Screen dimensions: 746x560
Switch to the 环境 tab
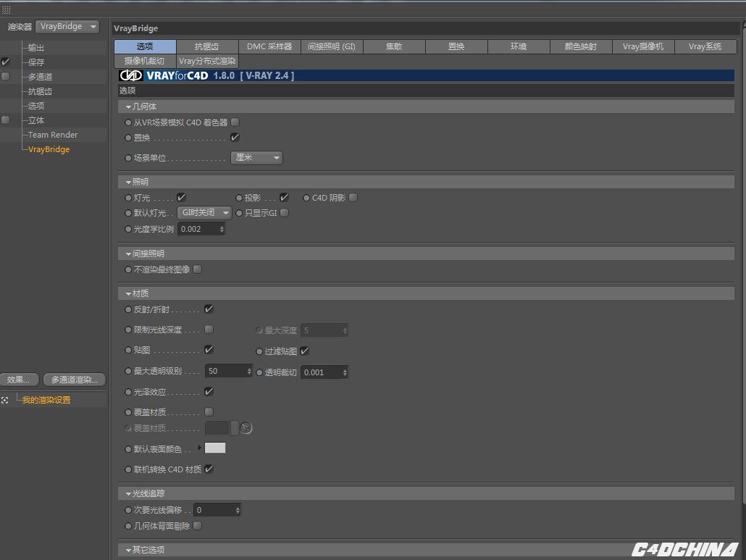click(519, 46)
